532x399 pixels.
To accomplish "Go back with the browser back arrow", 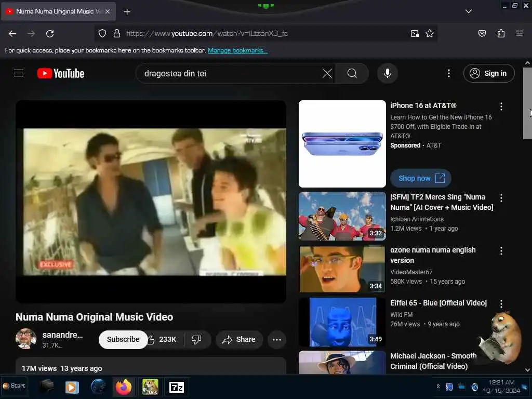I will click(12, 34).
